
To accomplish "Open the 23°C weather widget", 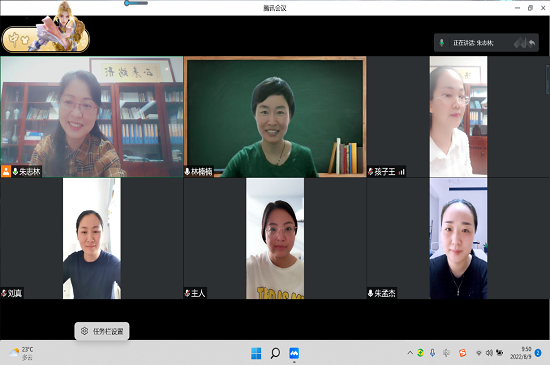I will (22, 353).
